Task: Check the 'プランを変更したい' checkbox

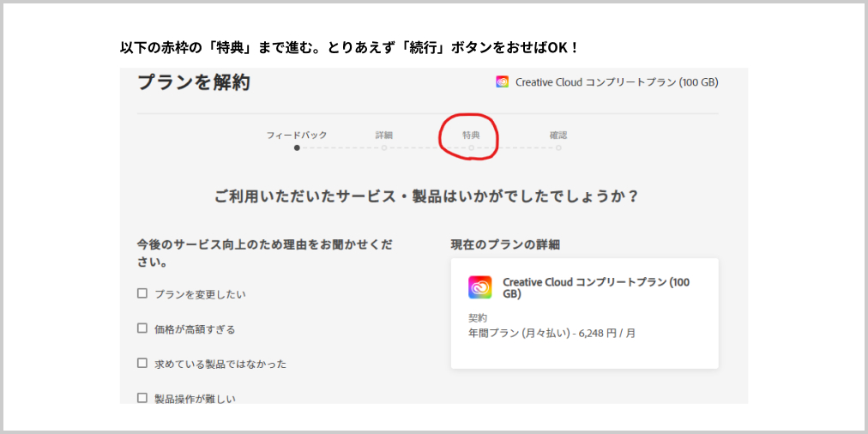Action: click(142, 293)
